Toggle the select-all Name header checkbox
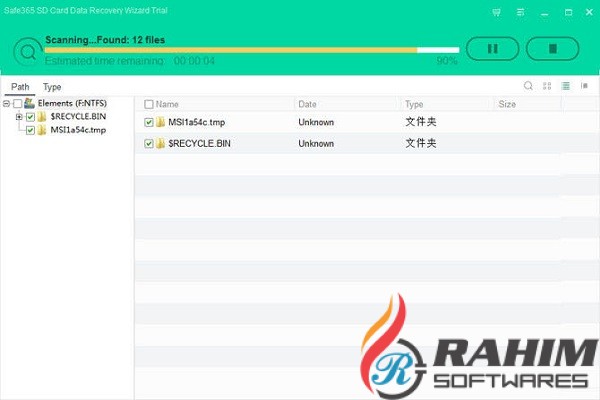This screenshot has height=400, width=600. pos(149,104)
